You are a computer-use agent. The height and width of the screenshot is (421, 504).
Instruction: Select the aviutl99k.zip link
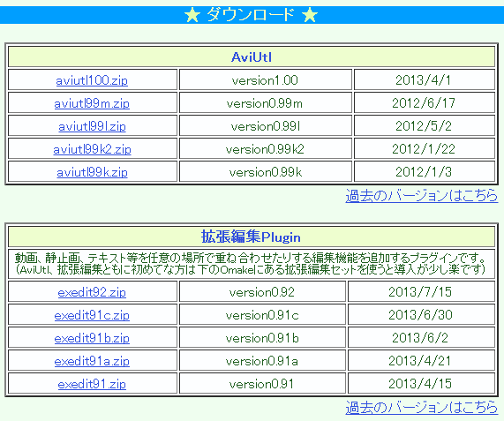point(92,172)
